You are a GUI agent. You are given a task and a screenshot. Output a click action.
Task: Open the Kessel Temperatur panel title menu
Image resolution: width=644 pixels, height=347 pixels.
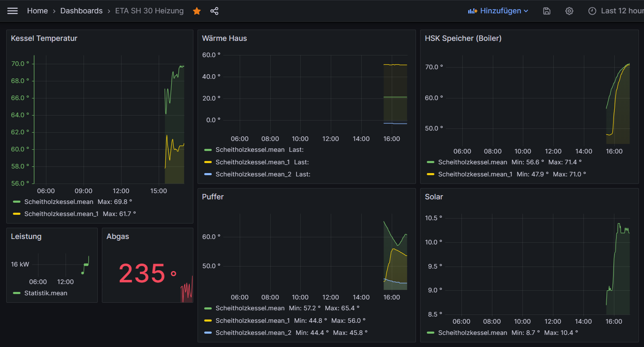[44, 38]
